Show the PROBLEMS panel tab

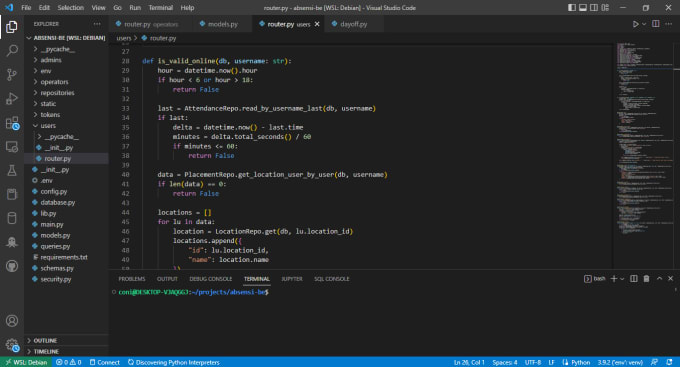click(132, 279)
